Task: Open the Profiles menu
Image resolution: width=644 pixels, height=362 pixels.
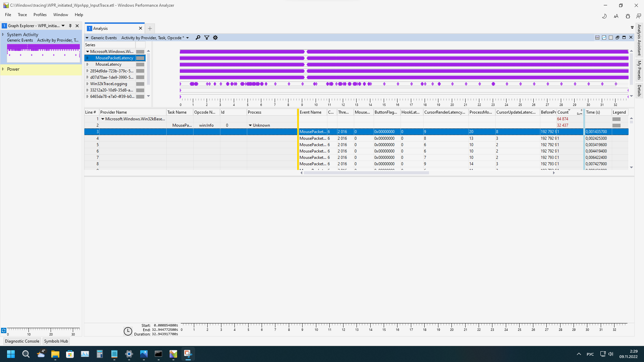Action: (40, 15)
